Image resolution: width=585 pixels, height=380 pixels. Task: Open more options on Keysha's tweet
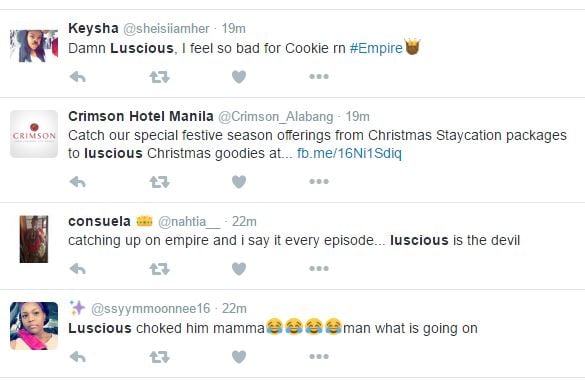coord(319,77)
